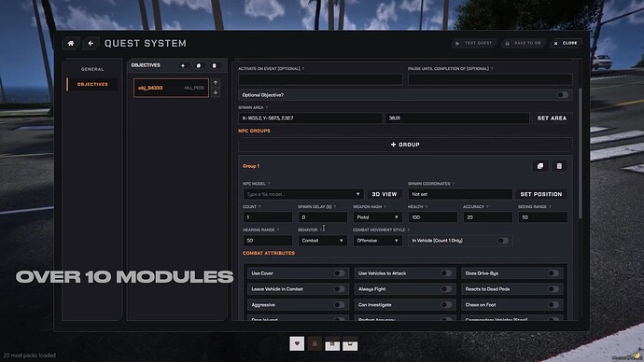Open Behavior dropdown showing Combat

tap(322, 241)
